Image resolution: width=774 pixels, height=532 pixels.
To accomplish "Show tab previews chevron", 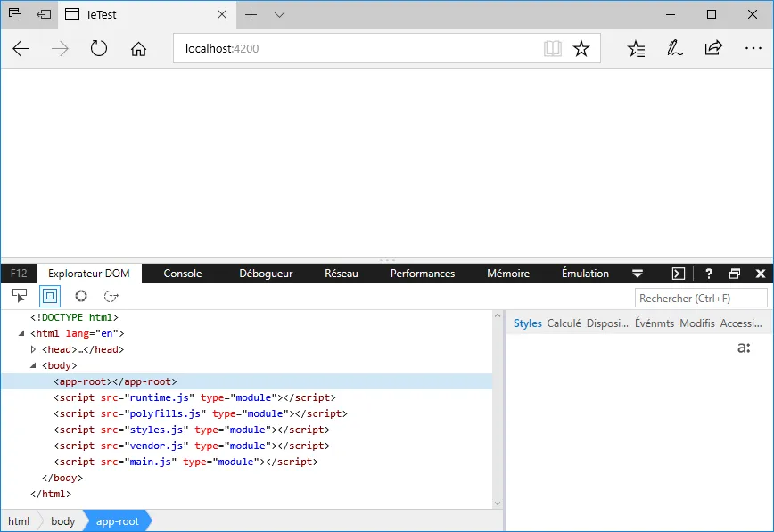I will [279, 15].
